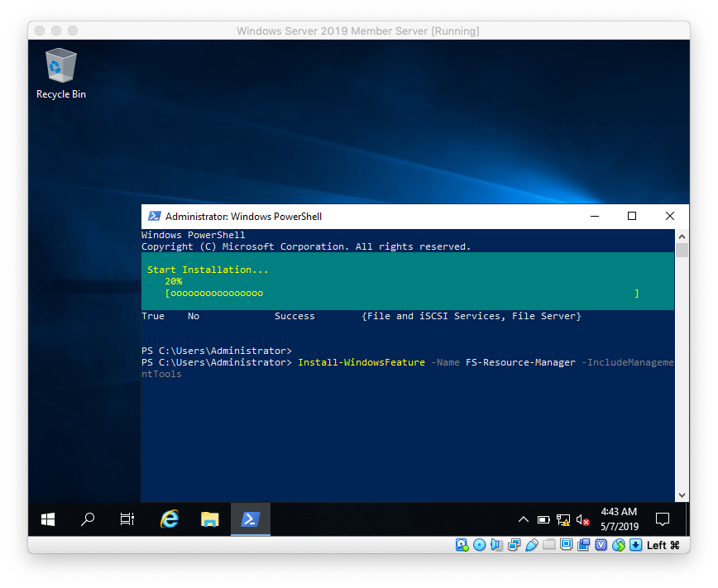Minimize the VirtualBox VM window
718x588 pixels.
[56, 31]
